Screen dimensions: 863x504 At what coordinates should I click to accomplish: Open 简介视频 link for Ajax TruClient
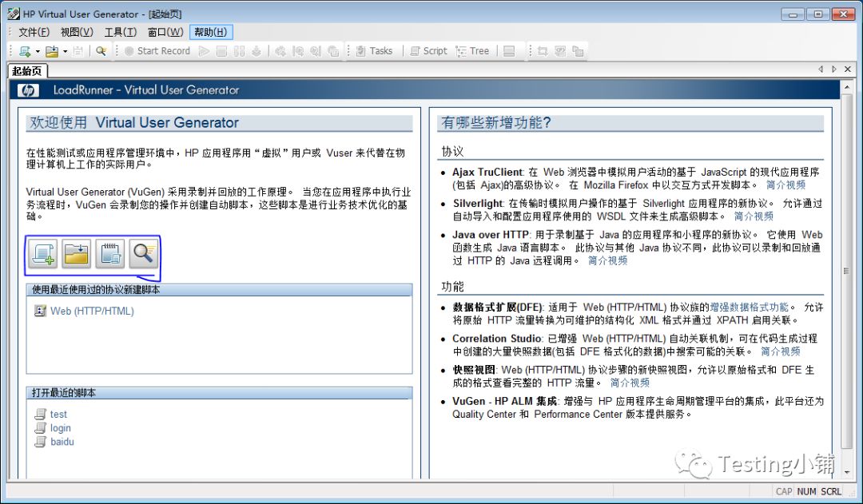coord(786,185)
